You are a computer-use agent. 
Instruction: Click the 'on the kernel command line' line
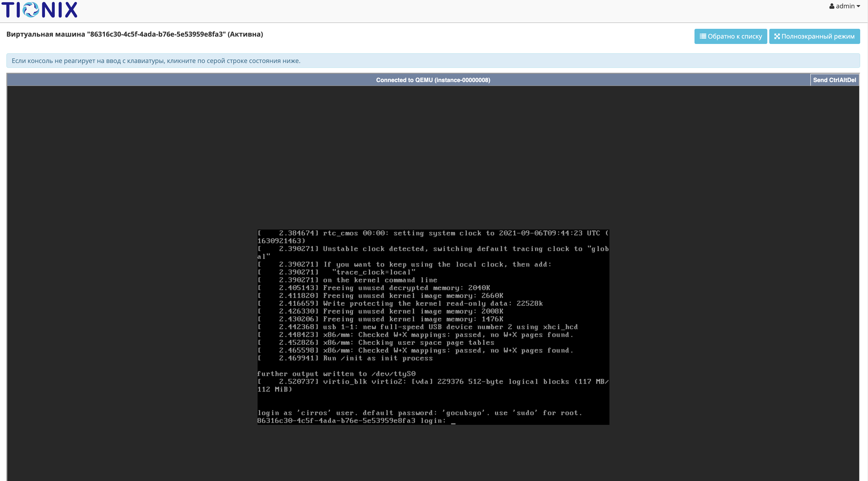point(347,280)
